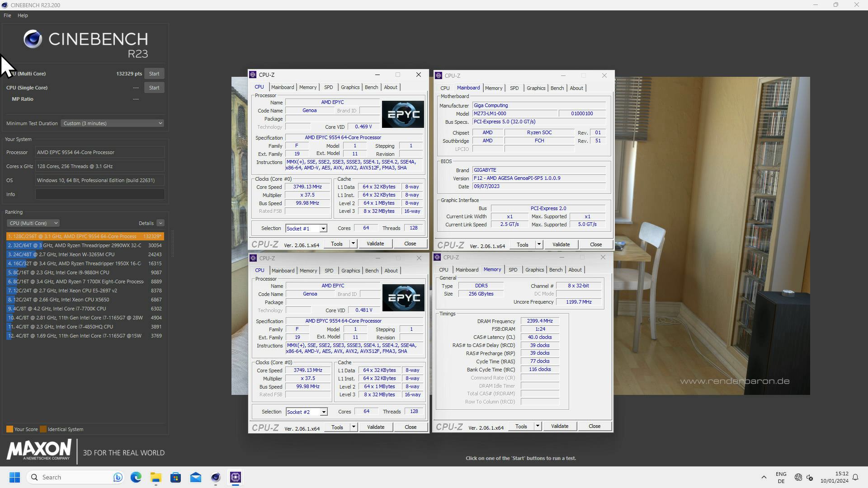The height and width of the screenshot is (488, 868).
Task: Open the Bench tab in Memory CPU-Z window
Action: pyautogui.click(x=555, y=270)
